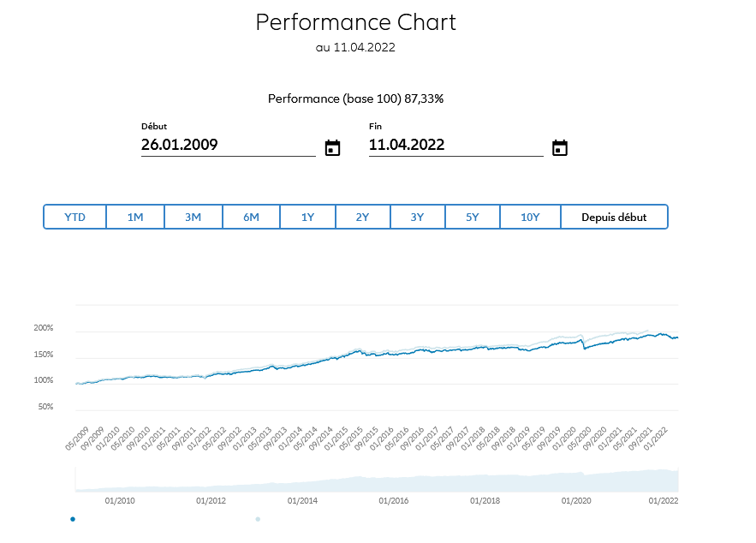Select the 6M period tab
Screen dimensions: 756x543
click(x=251, y=217)
